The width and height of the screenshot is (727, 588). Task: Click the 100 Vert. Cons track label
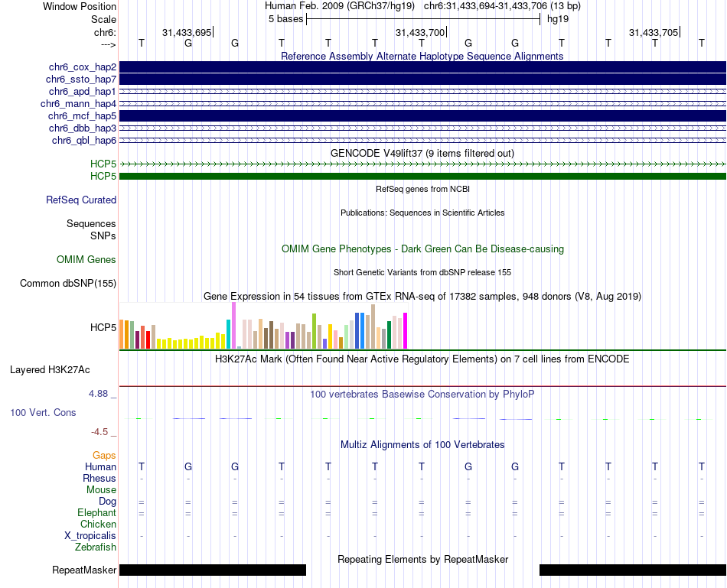(x=43, y=412)
